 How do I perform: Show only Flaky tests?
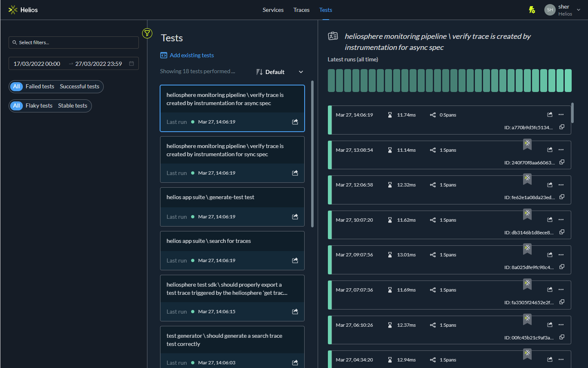[39, 106]
